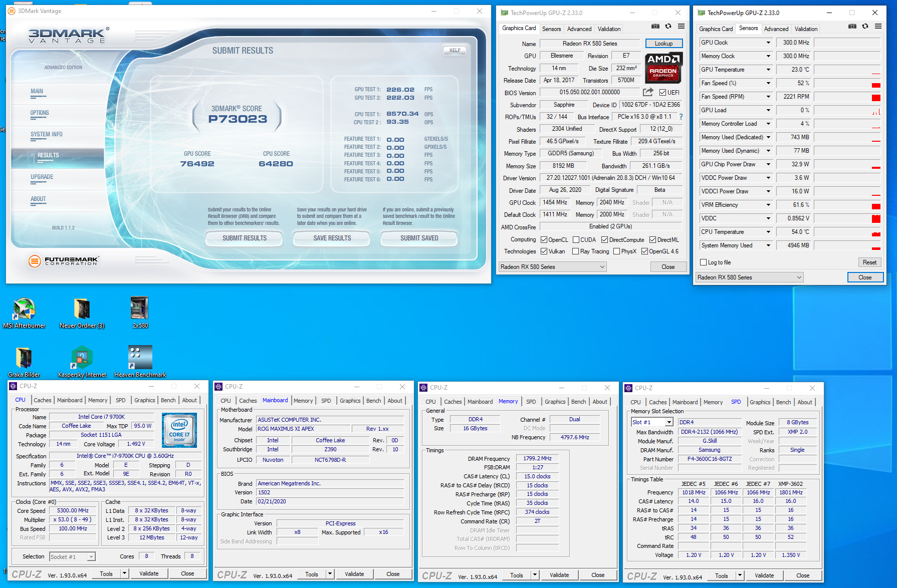Click camera icon in Sensors GPU-Z window
The width and height of the screenshot is (897, 588).
[x=852, y=27]
